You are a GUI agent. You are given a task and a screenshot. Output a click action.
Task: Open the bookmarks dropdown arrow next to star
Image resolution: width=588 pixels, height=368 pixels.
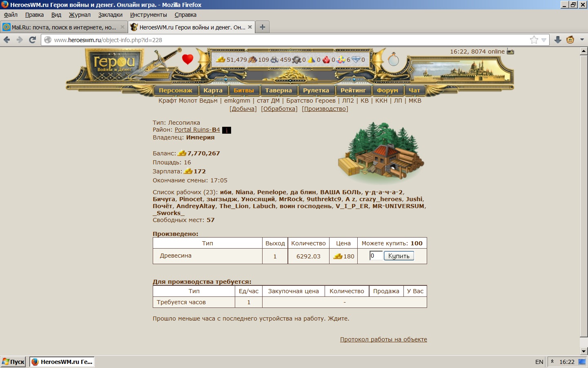point(543,40)
